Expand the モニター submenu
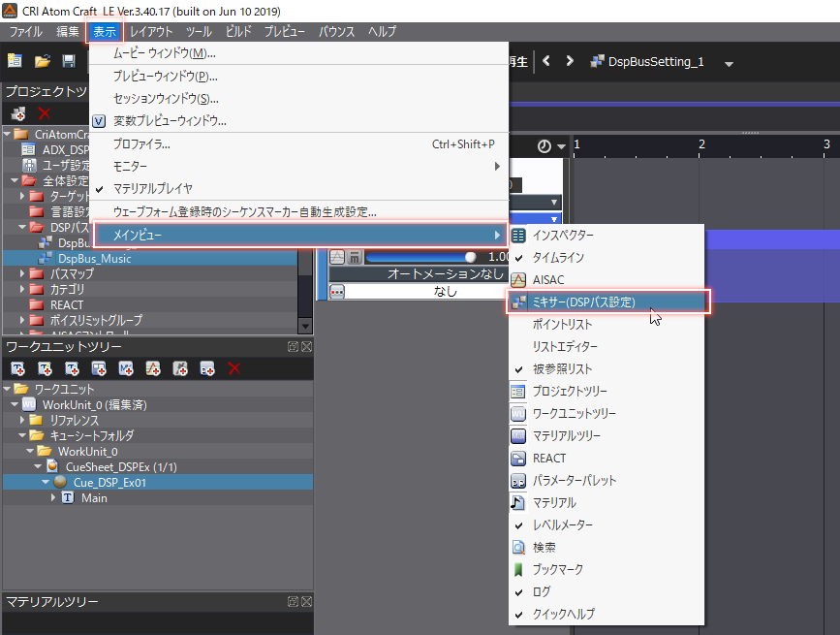This screenshot has height=635, width=840. click(298, 167)
